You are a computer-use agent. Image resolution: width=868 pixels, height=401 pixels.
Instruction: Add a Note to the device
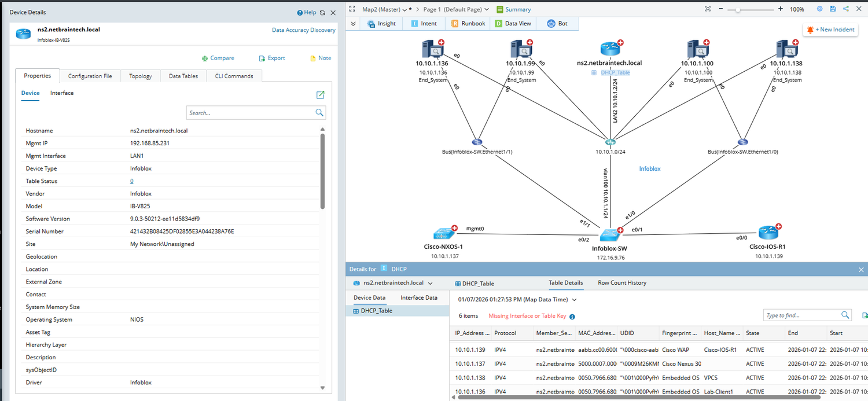point(321,58)
